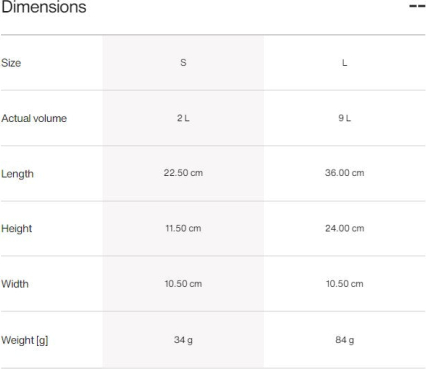
Task: Click the 34 g weight value
Action: click(183, 340)
